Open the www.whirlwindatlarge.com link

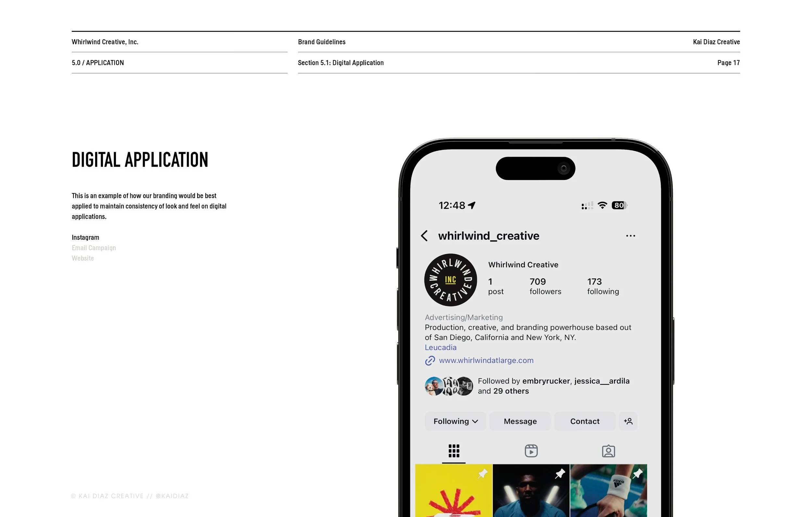486,360
